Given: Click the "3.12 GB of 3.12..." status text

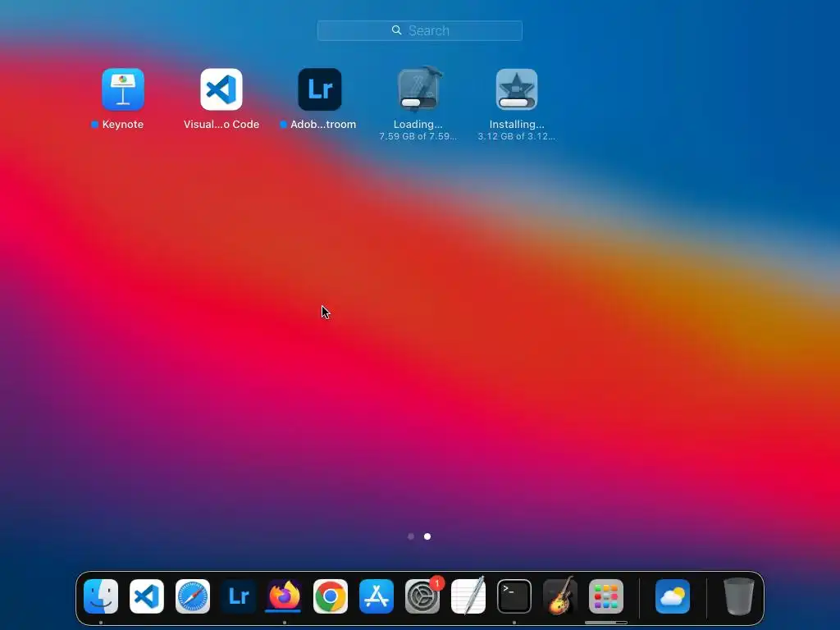Looking at the screenshot, I should pos(517,137).
